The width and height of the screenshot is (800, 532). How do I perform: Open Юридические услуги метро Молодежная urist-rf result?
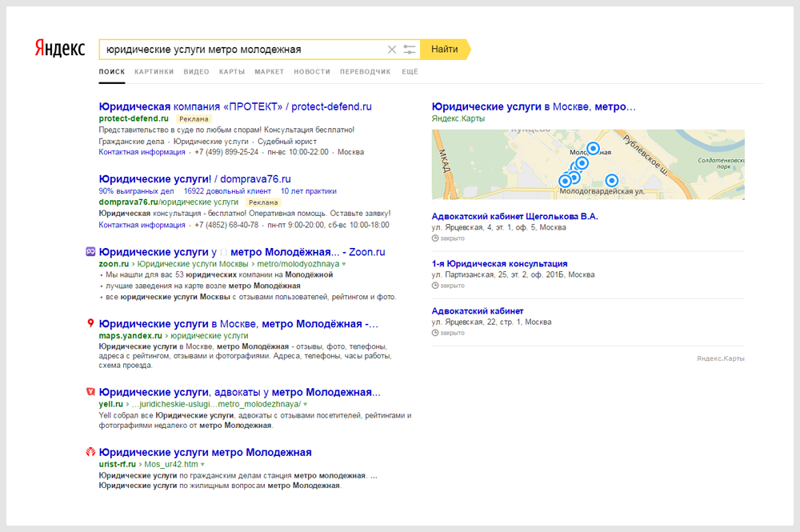[205, 453]
